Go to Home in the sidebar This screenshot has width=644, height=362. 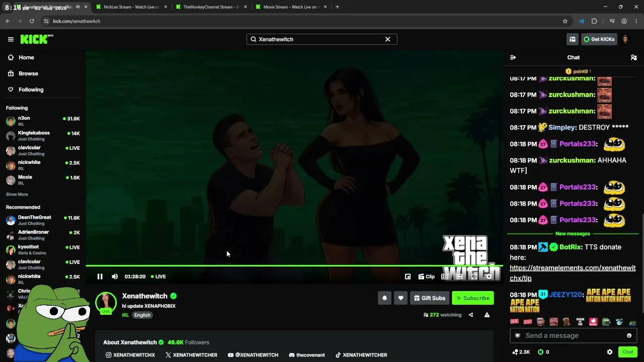click(26, 57)
